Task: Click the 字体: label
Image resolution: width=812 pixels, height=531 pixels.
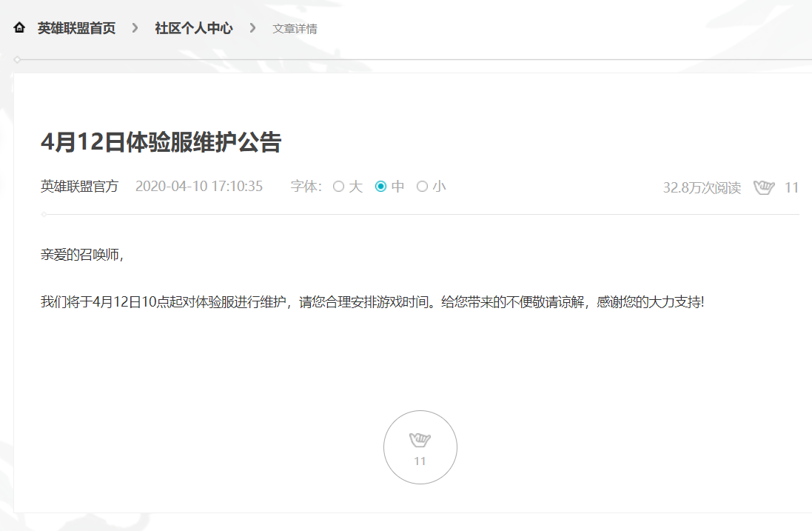Action: 306,187
